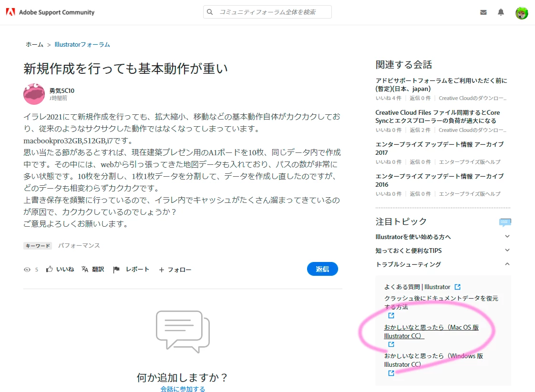The image size is (535, 392).
Task: Open external link icon under Windows 版 item
Action: (391, 373)
